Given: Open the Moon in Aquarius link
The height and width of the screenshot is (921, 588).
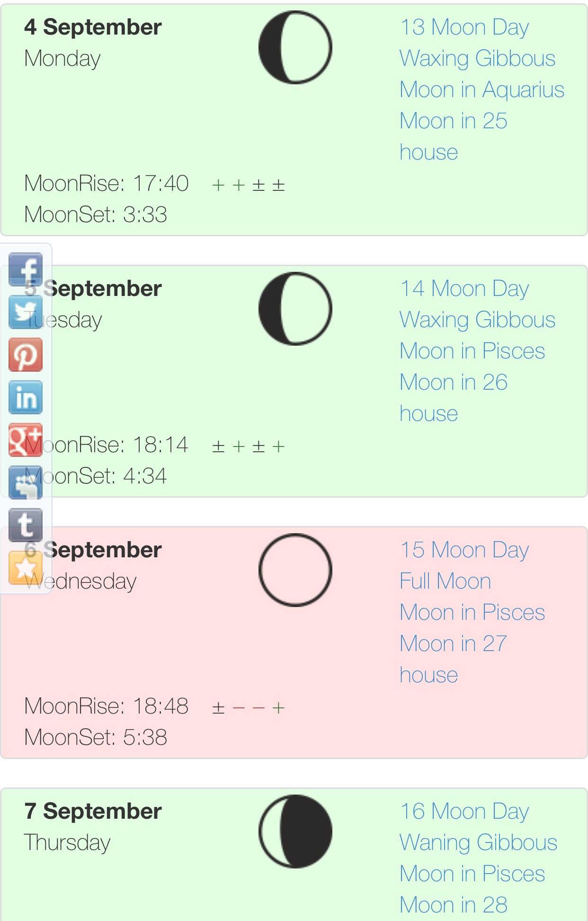Looking at the screenshot, I should point(481,90).
